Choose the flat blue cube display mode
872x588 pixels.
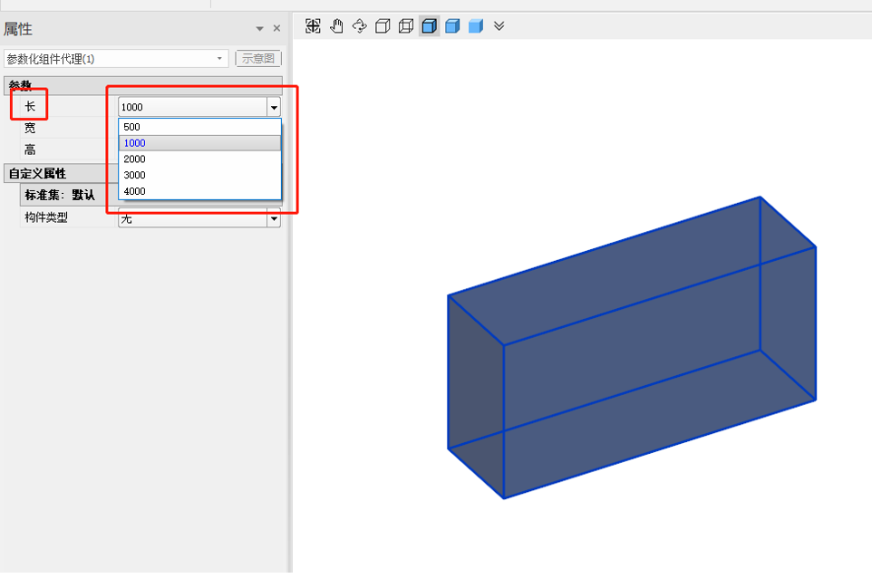pos(476,26)
